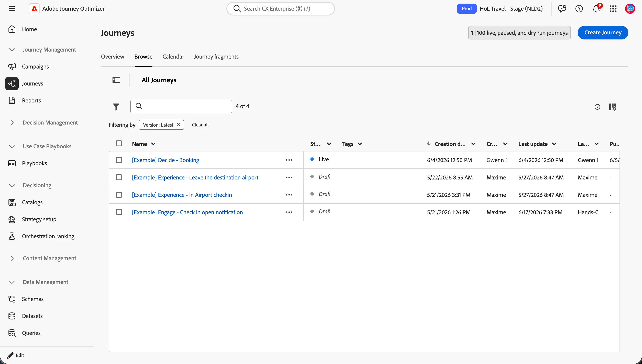Collapse the Data Management section
This screenshot has height=364, width=642.
click(x=12, y=282)
